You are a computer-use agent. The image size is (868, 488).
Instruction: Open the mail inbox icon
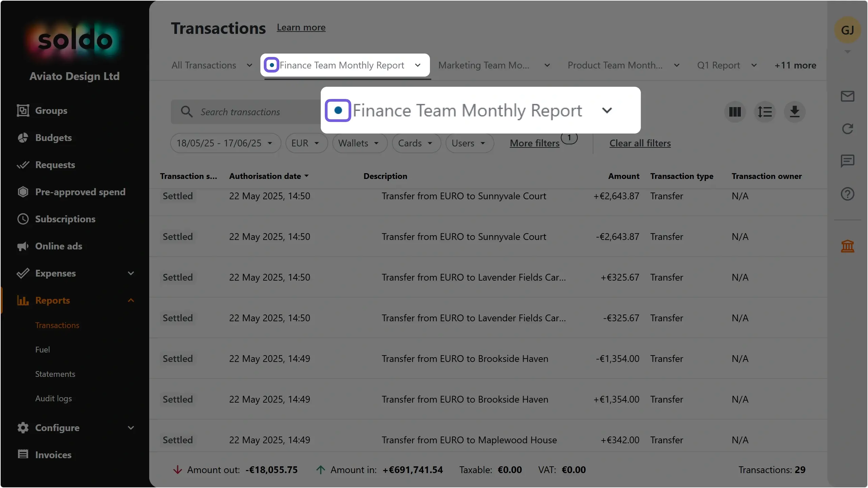coord(847,96)
